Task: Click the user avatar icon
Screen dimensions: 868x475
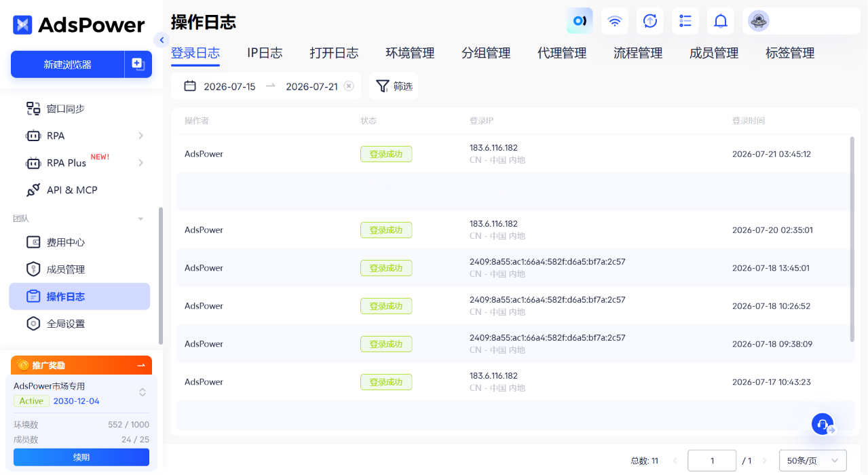Action: [x=759, y=21]
